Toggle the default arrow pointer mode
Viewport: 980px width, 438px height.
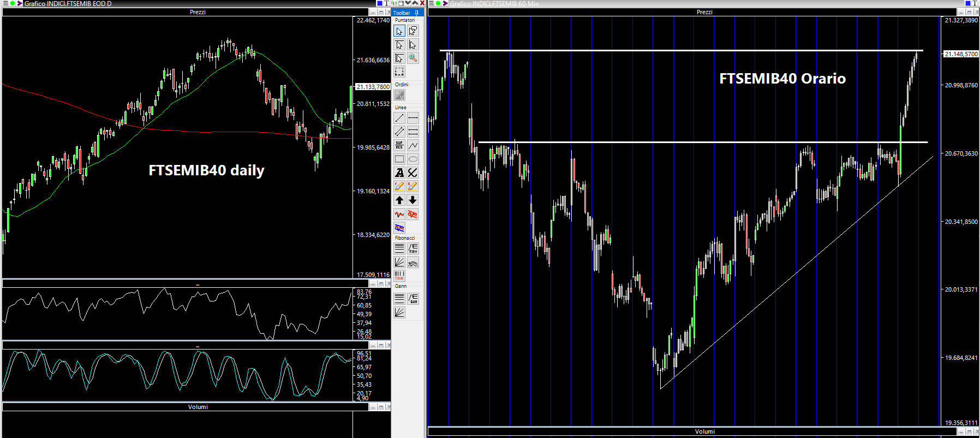tap(399, 31)
